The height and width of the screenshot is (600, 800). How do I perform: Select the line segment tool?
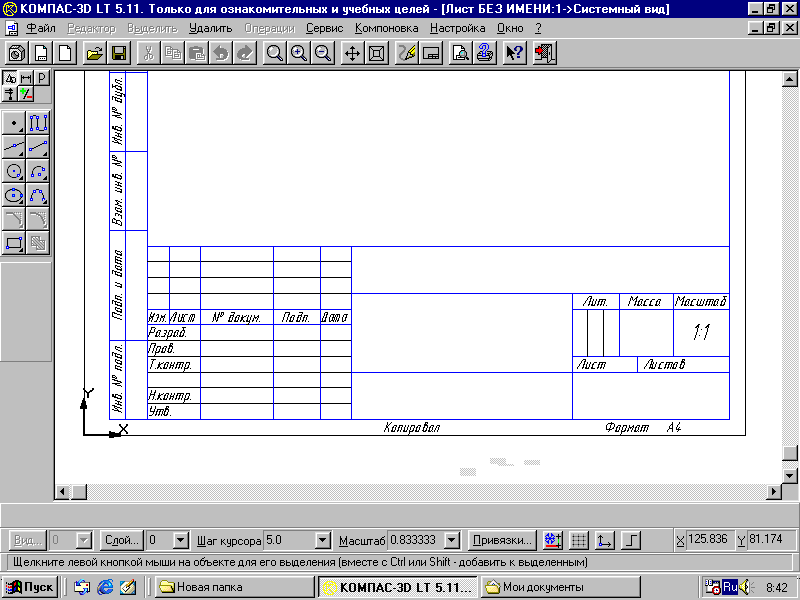(38, 147)
